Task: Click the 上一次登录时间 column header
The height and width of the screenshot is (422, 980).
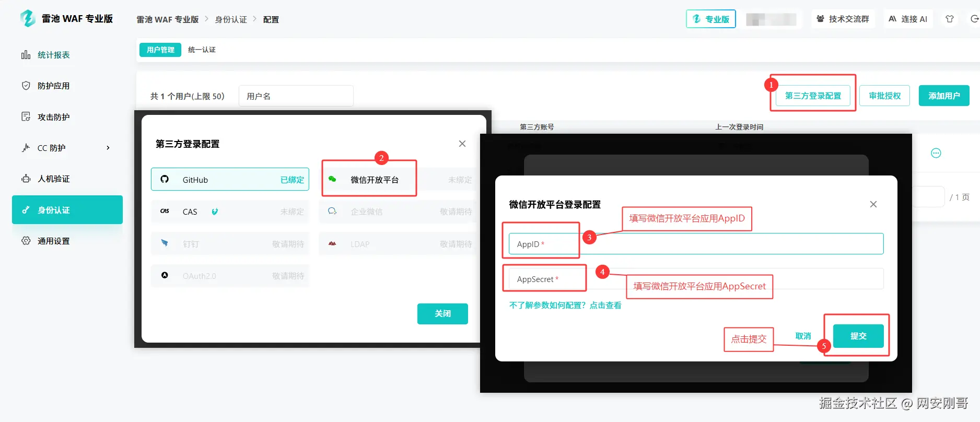Action: click(739, 127)
